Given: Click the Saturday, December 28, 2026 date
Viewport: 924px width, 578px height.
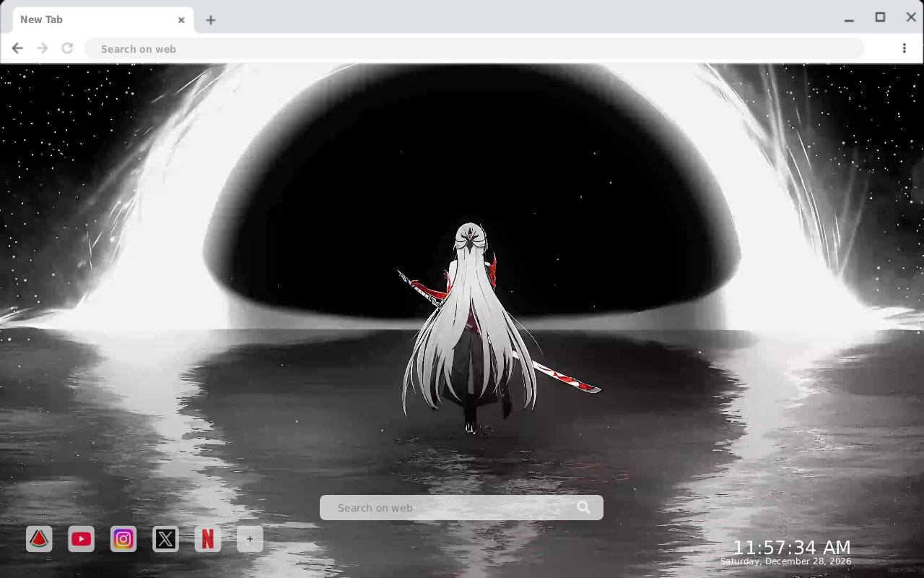Looking at the screenshot, I should point(786,561).
